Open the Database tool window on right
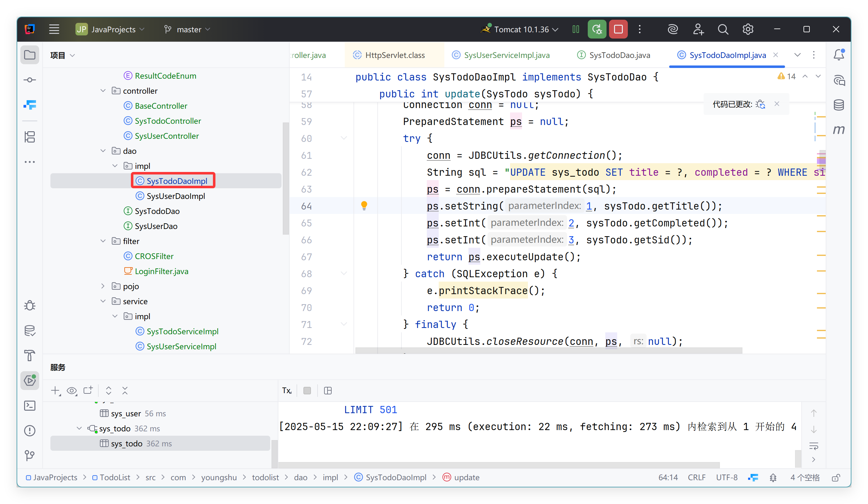The height and width of the screenshot is (504, 868). 839,105
